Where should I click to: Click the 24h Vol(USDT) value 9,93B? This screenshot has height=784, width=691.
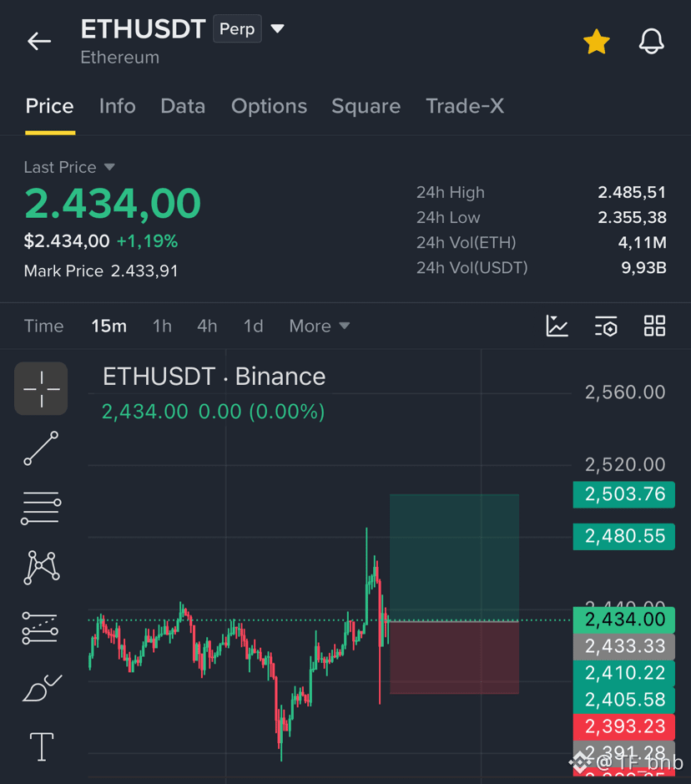643,267
